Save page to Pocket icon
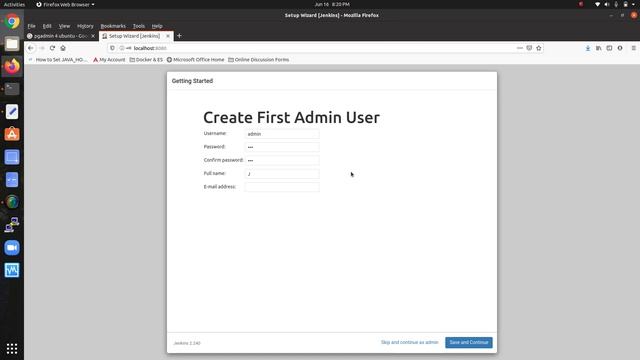 tap(529, 48)
